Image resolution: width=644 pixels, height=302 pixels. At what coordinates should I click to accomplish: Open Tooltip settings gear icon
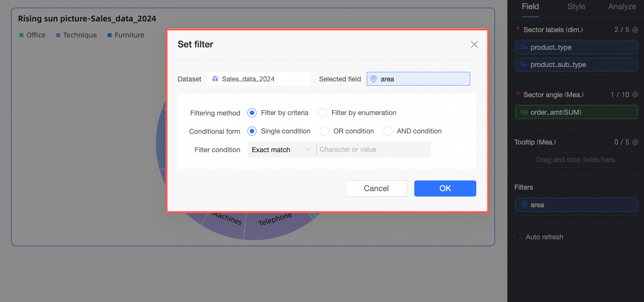(x=635, y=142)
